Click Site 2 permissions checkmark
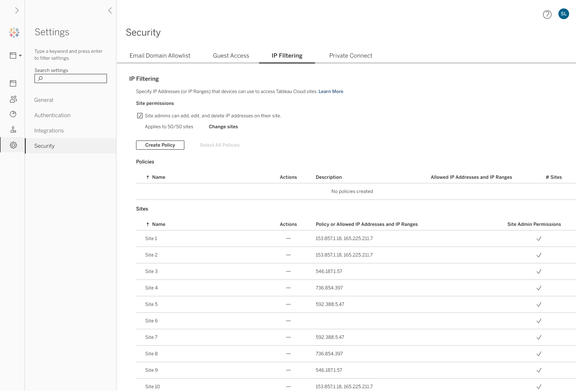Viewport: 581px width, 392px height. pyautogui.click(x=538, y=255)
